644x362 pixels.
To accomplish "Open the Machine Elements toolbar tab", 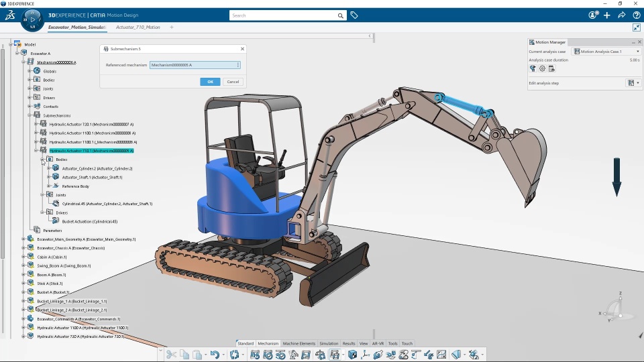I will pyautogui.click(x=299, y=343).
